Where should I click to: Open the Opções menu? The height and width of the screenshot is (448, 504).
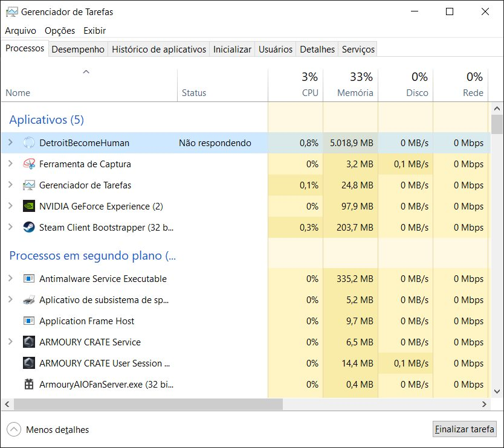point(60,31)
